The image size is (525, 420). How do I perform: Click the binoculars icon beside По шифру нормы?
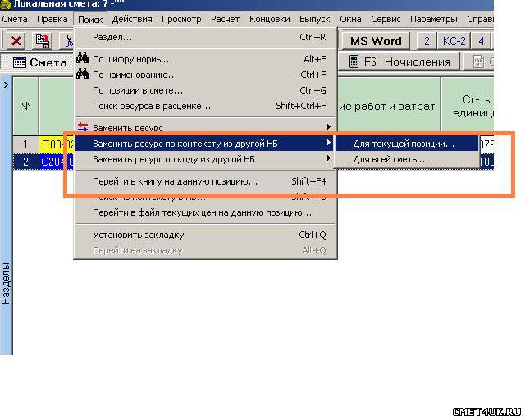(82, 58)
